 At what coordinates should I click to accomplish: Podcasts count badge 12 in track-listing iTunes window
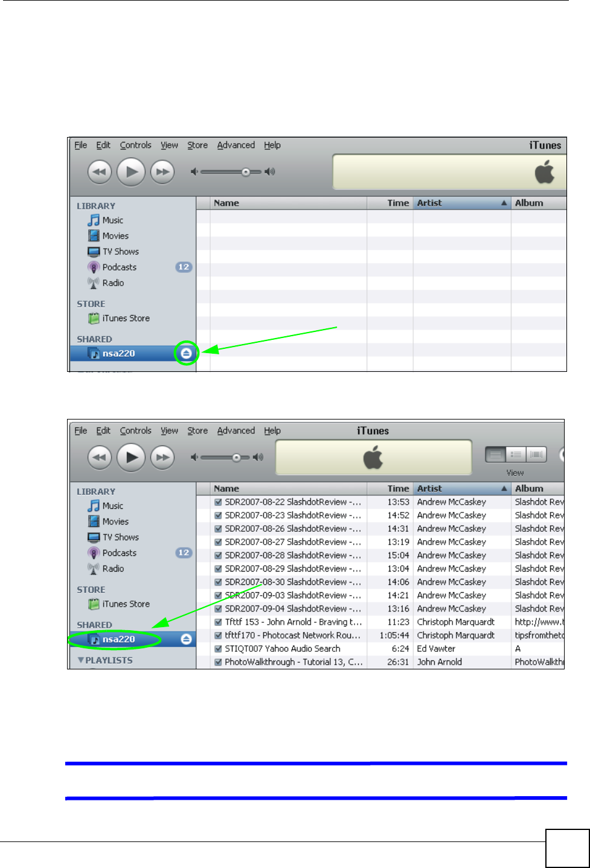pos(184,553)
